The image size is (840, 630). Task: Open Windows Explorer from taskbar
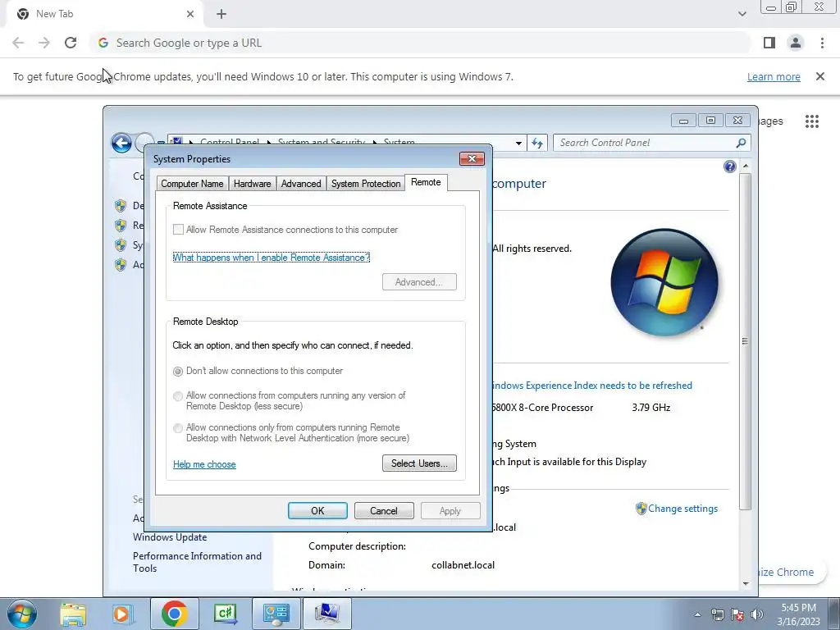pos(73,614)
